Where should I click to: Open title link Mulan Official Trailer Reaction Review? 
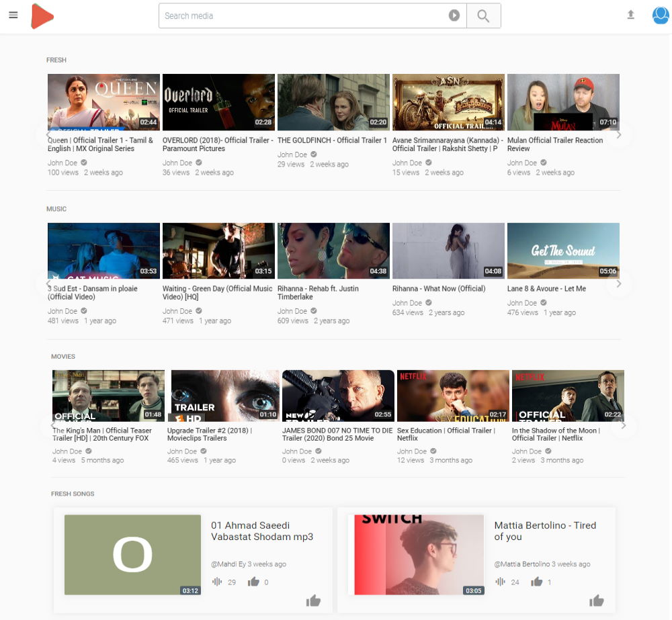point(555,144)
